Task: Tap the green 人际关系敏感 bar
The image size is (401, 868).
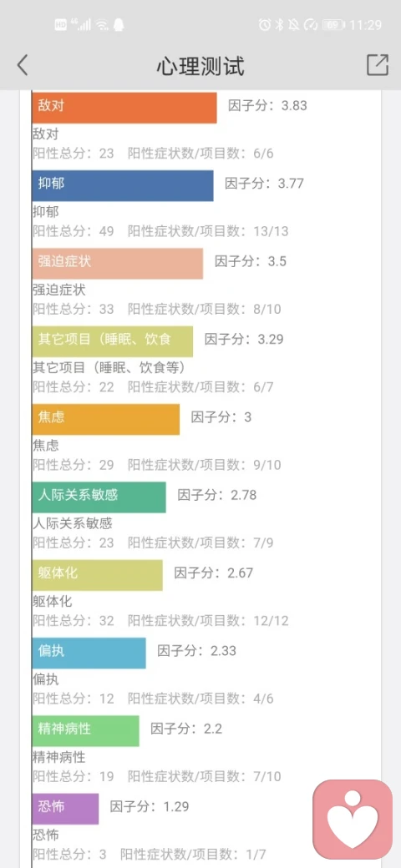Action: [x=99, y=497]
